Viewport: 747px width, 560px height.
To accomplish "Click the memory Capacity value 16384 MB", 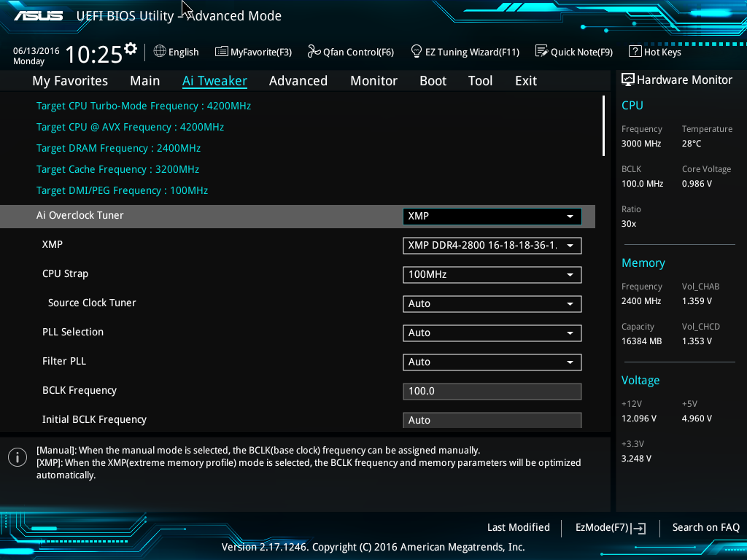I will point(642,341).
